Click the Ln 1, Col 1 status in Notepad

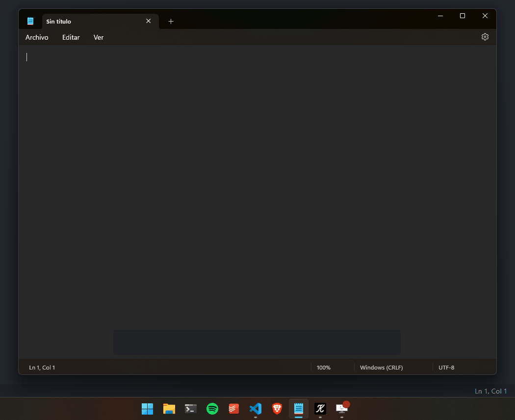[x=42, y=368]
